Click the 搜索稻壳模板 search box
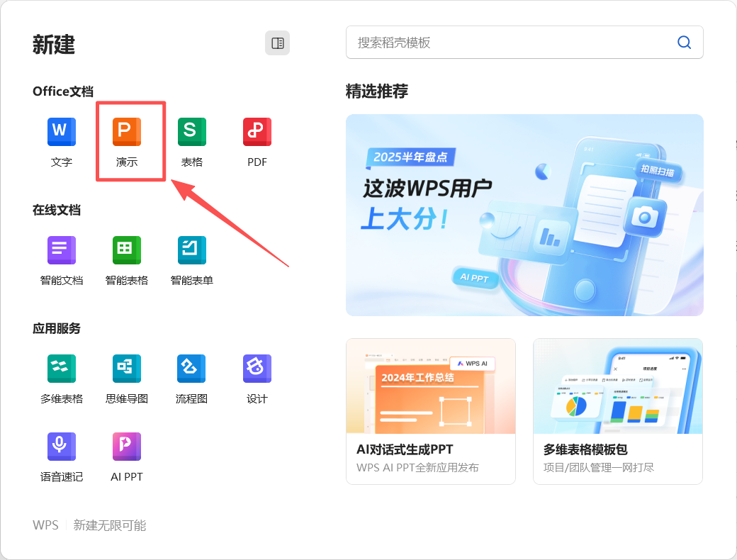This screenshot has width=737, height=560. click(x=496, y=43)
